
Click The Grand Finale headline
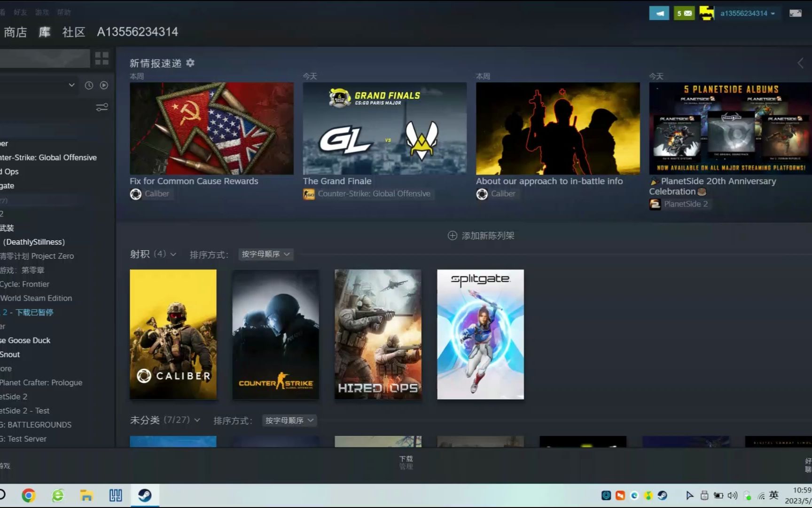pos(337,181)
